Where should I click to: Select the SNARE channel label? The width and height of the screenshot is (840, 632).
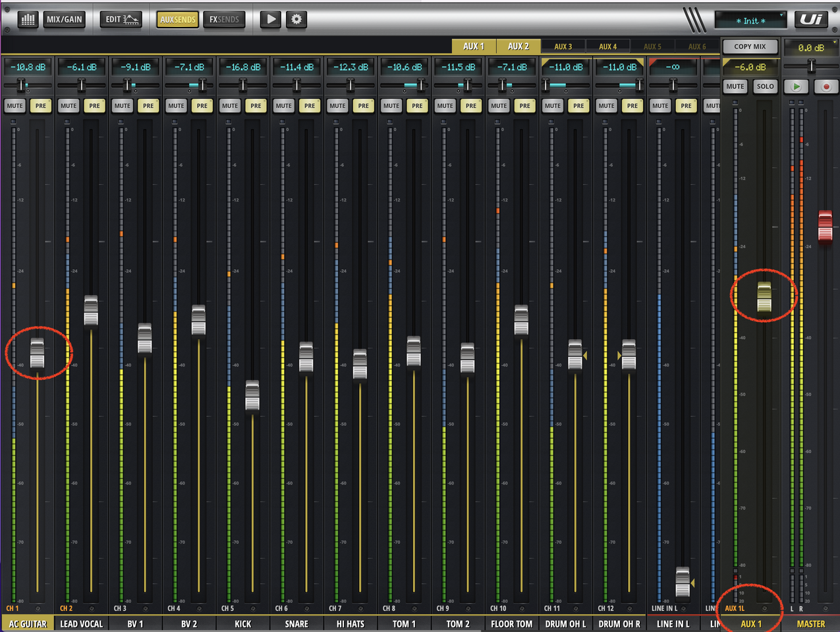tap(296, 623)
